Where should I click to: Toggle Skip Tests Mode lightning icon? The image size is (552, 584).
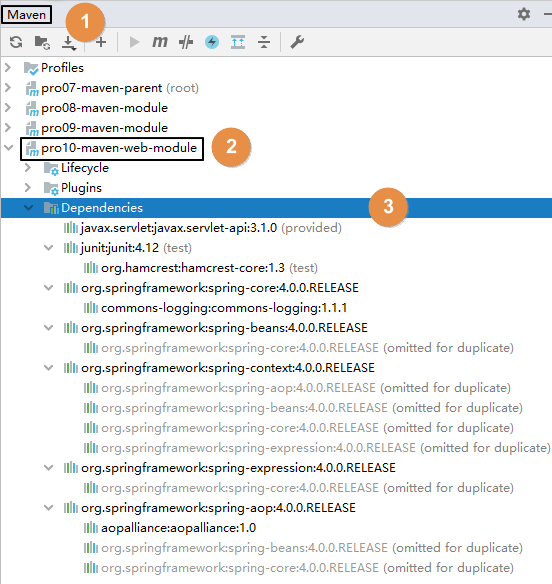pos(212,42)
